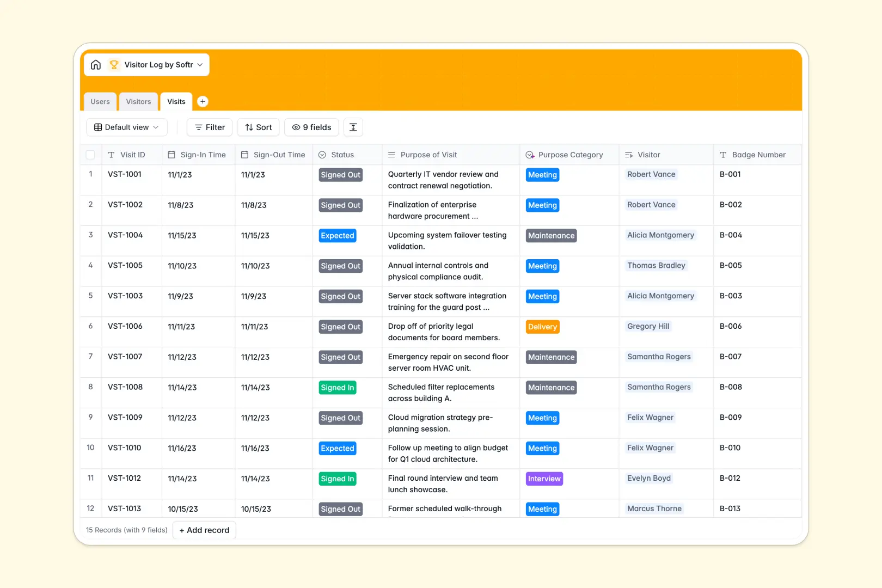Open the Visitors tab

(x=138, y=101)
